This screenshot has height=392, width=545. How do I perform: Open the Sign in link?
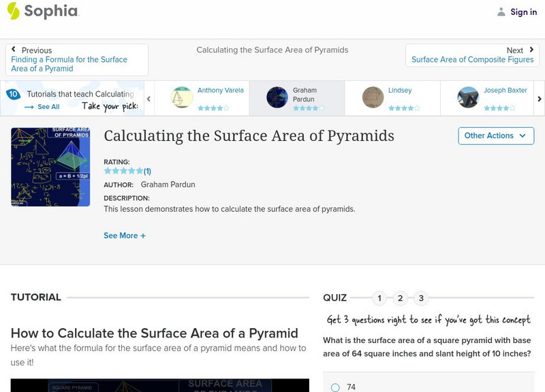click(523, 12)
